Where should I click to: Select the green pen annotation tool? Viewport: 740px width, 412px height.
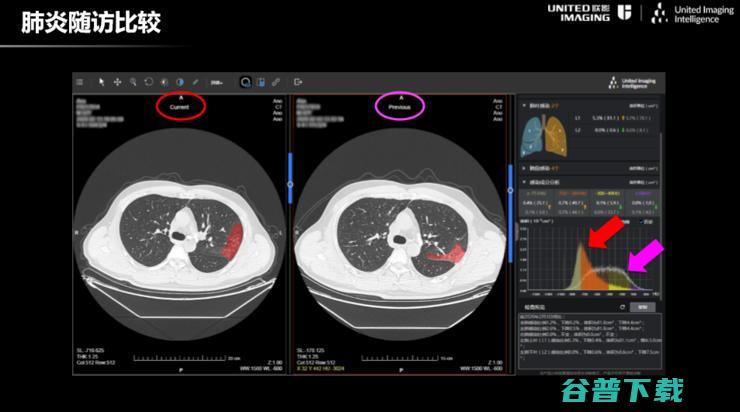(195, 82)
